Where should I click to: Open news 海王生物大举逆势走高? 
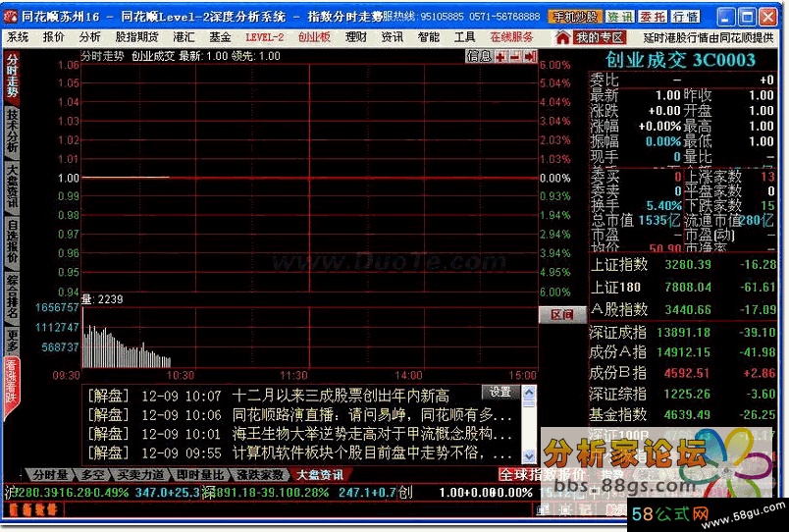point(372,434)
